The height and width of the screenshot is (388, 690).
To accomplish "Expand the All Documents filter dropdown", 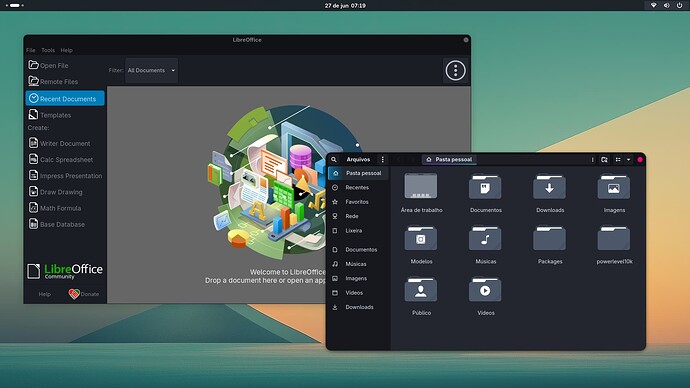I will coord(151,70).
